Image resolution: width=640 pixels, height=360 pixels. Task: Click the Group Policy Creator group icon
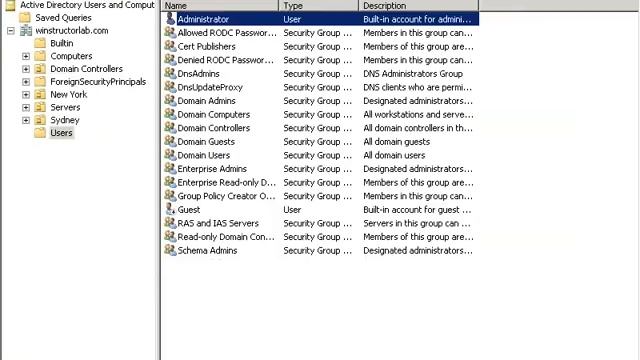[170, 196]
